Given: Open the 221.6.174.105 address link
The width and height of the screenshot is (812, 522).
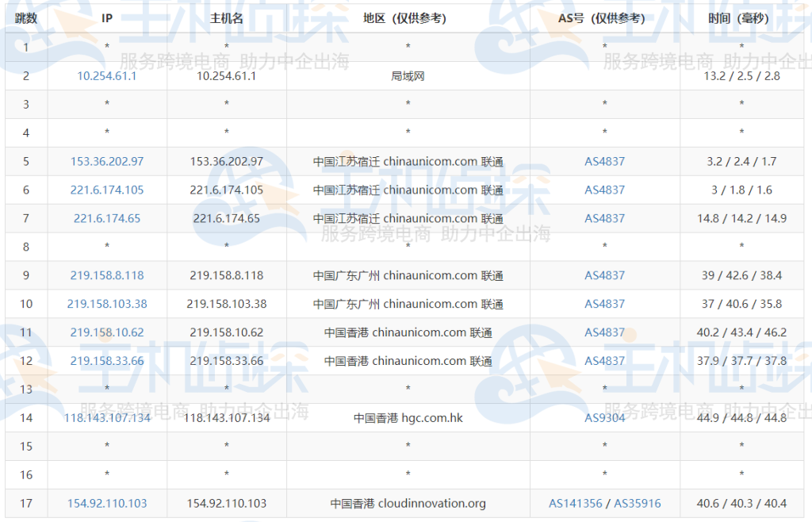Looking at the screenshot, I should click(x=106, y=190).
